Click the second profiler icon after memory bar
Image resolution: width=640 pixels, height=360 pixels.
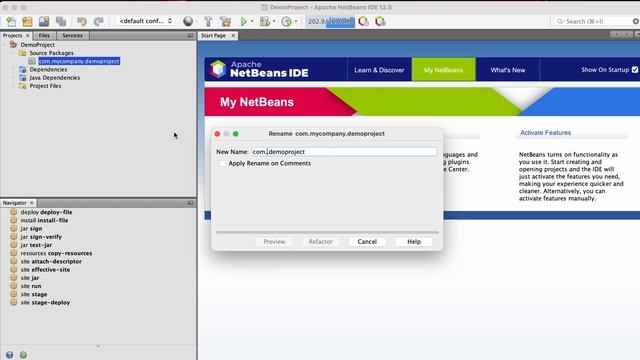pos(380,21)
